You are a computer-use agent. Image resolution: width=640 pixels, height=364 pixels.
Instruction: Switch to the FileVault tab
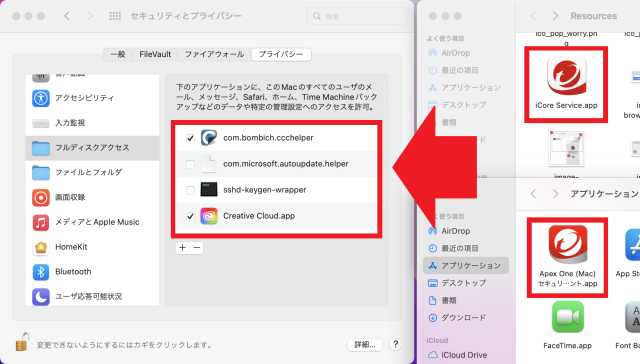click(155, 54)
